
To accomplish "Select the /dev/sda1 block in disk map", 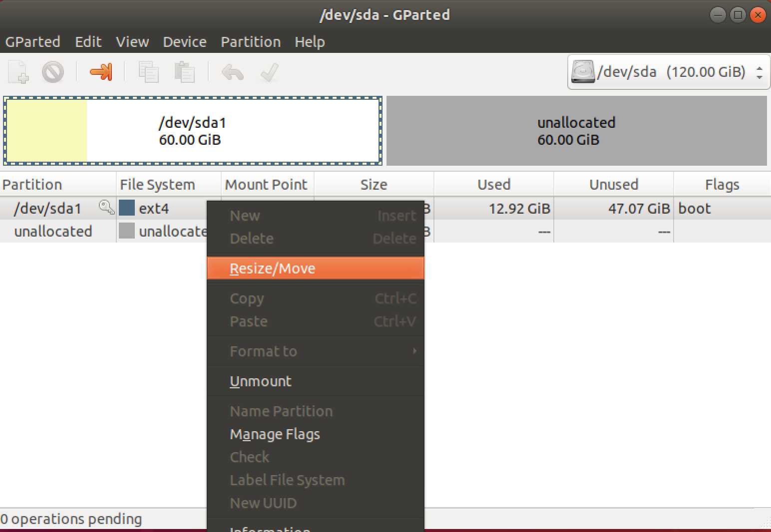I will 193,131.
